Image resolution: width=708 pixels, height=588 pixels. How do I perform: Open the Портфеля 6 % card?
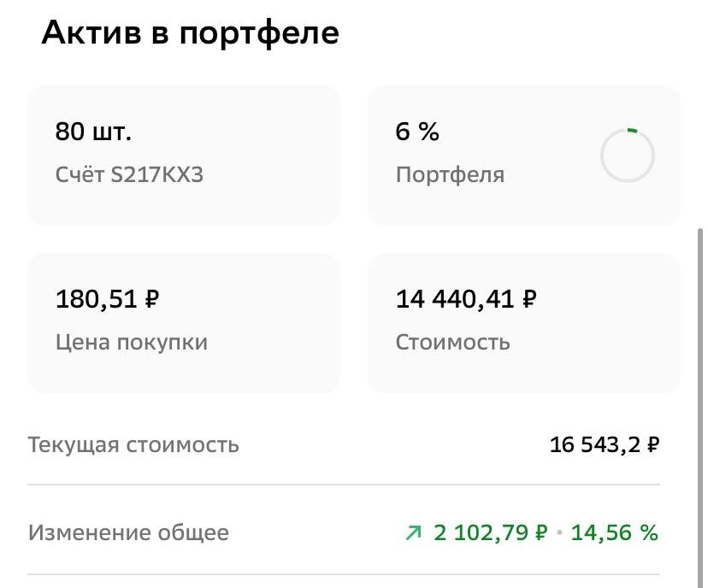524,154
